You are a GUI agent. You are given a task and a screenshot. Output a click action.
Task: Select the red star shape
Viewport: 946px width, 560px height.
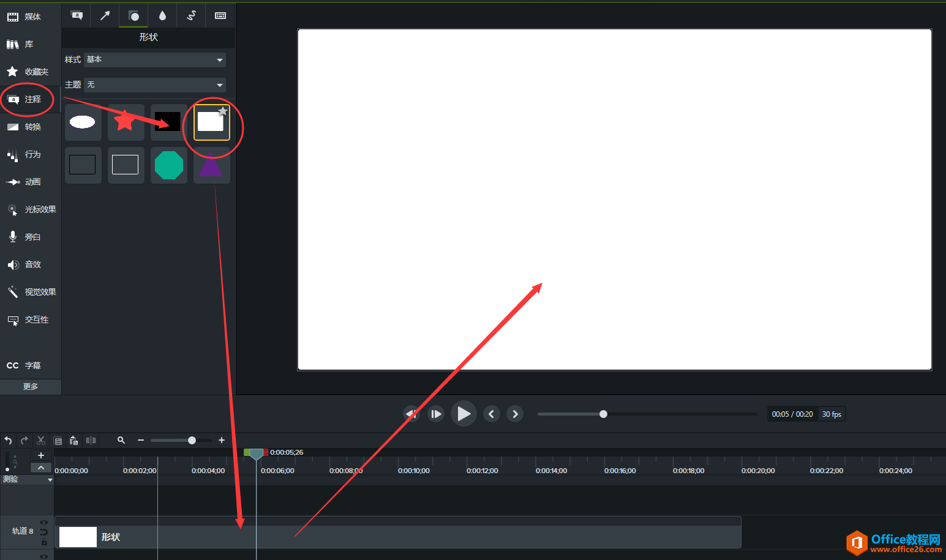pyautogui.click(x=126, y=122)
